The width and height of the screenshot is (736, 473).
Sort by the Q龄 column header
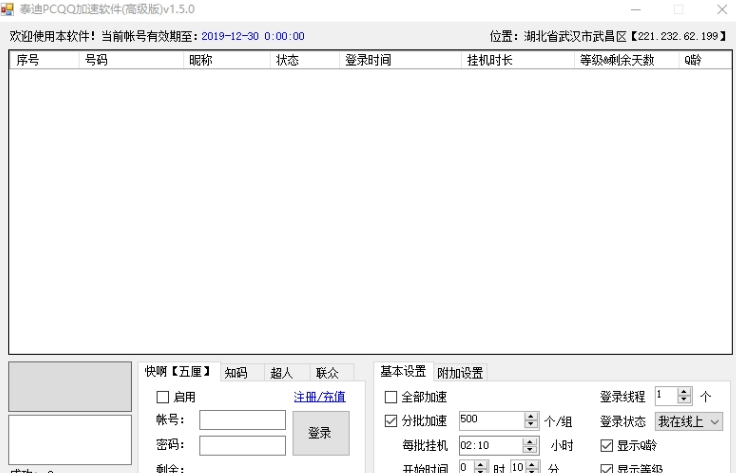tap(705, 60)
